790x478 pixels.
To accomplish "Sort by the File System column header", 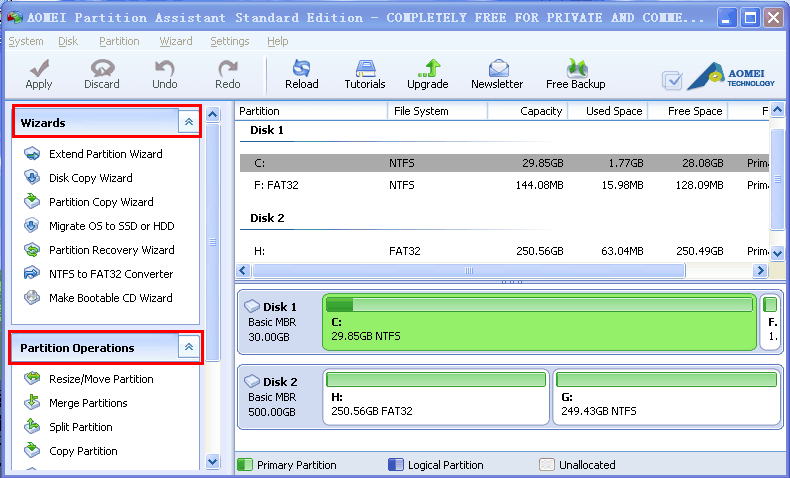I will (437, 111).
